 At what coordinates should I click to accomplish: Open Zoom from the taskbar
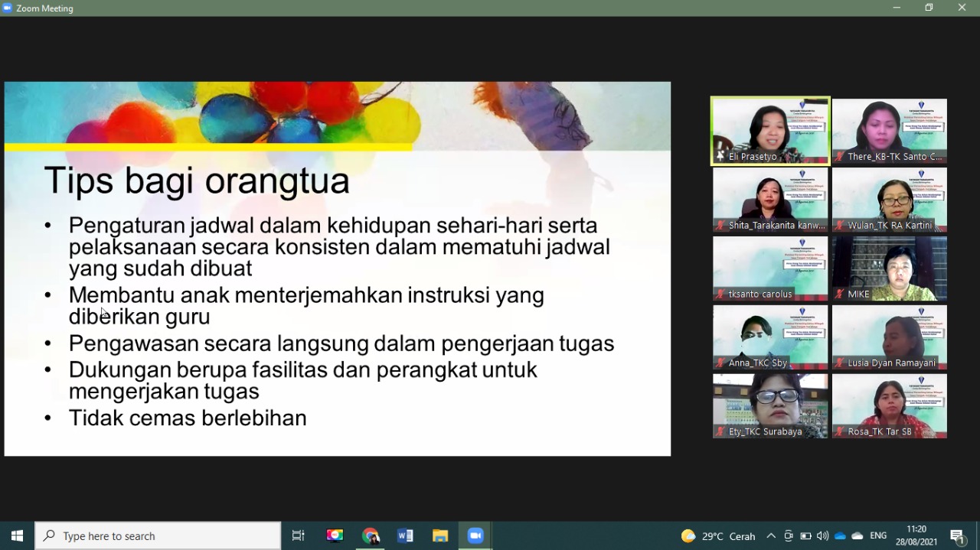(475, 535)
